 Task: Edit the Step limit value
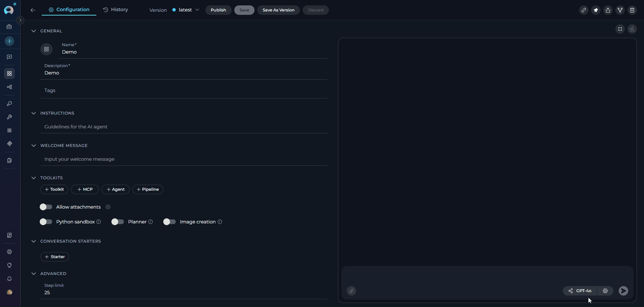point(47,293)
